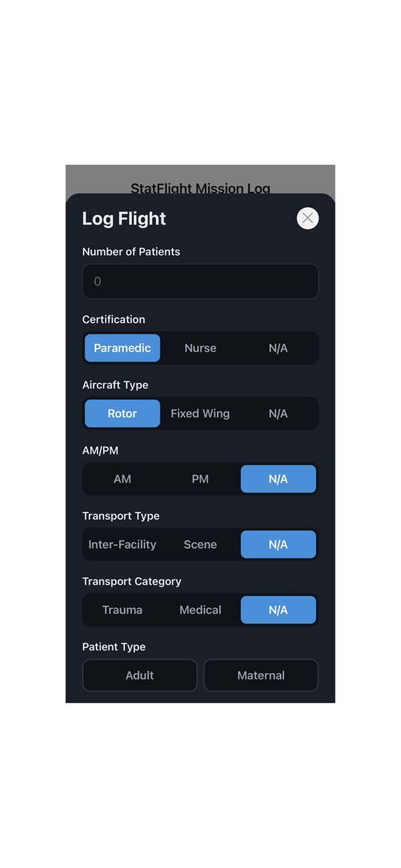Close the Log Flight dialog
This screenshot has width=401, height=868.
pos(307,218)
